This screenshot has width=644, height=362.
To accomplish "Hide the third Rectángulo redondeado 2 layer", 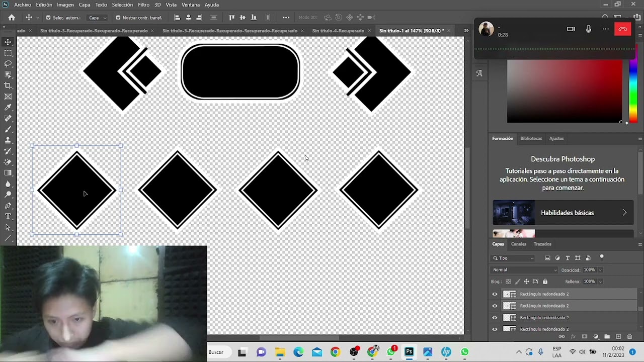I will pos(495,318).
